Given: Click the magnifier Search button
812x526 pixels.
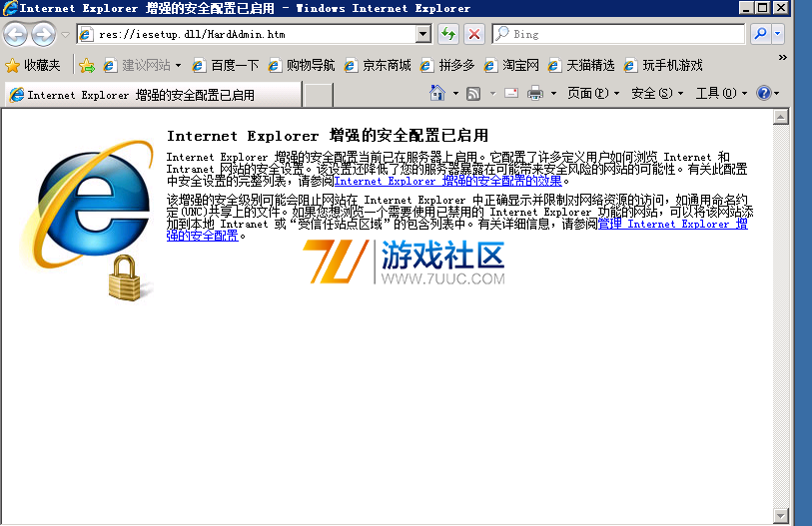Looking at the screenshot, I should (x=760, y=34).
